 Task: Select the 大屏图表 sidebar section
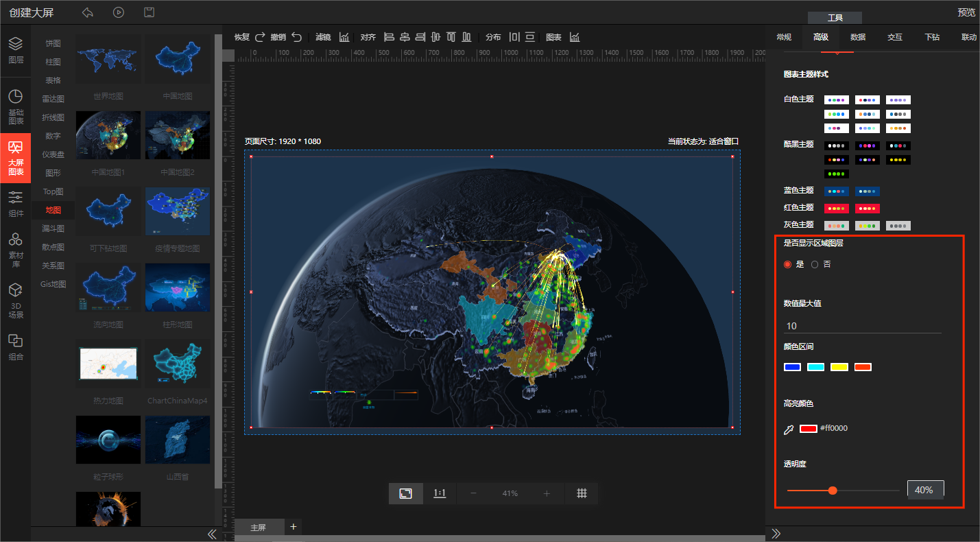tap(15, 158)
